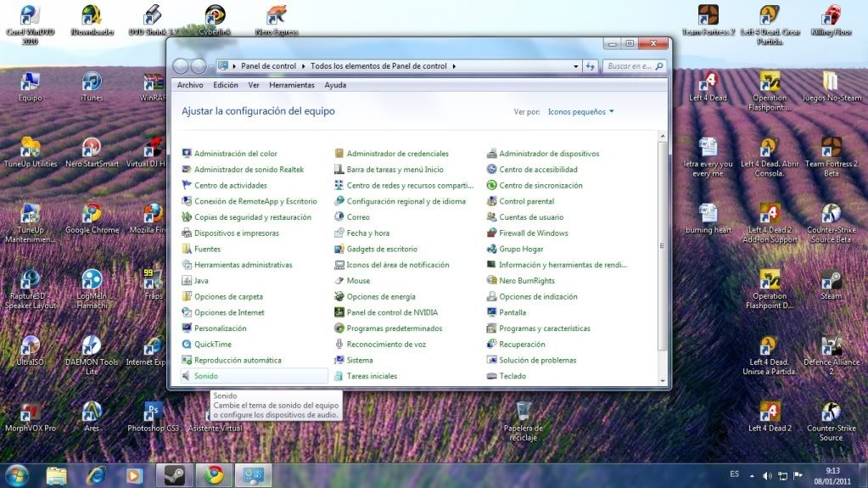Click the Java control panel icon
Viewport: 868px width, 488px height.
click(x=187, y=281)
